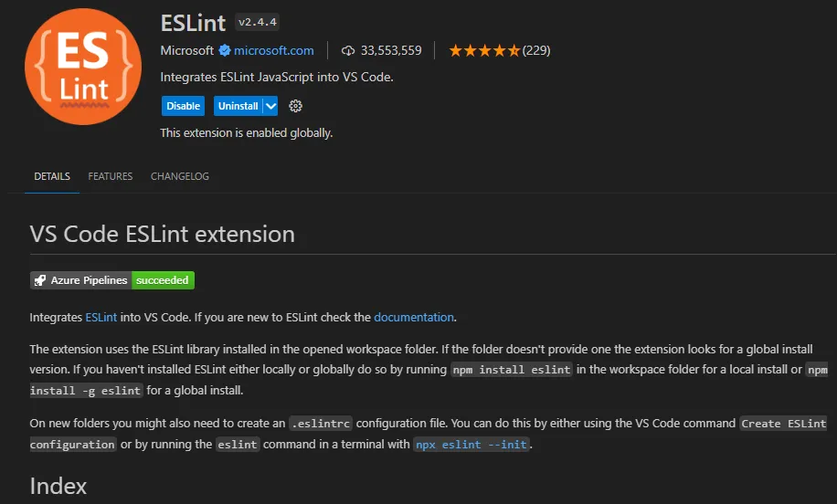Click the Microsoft publisher name
Image resolution: width=837 pixels, height=504 pixels.
[x=186, y=50]
